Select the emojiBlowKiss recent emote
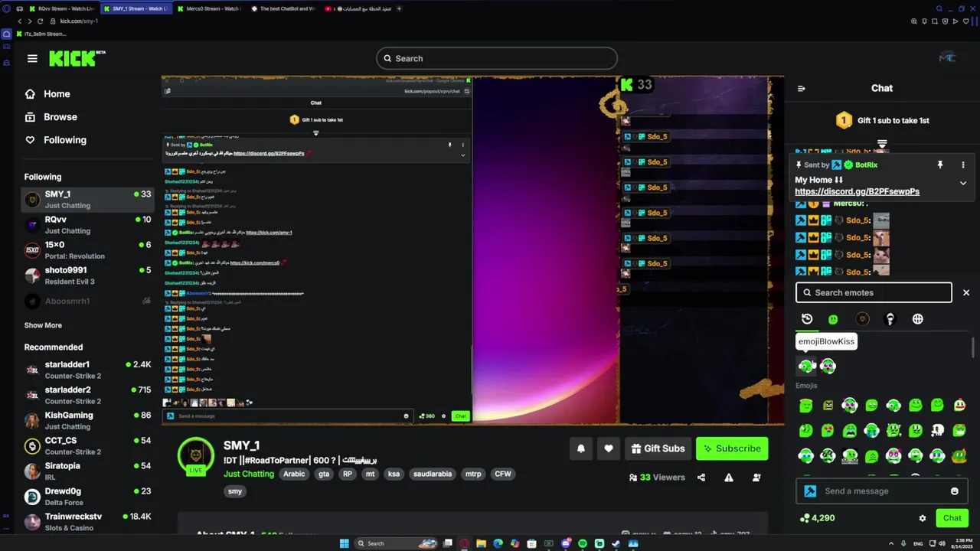980x551 pixels. tap(805, 366)
